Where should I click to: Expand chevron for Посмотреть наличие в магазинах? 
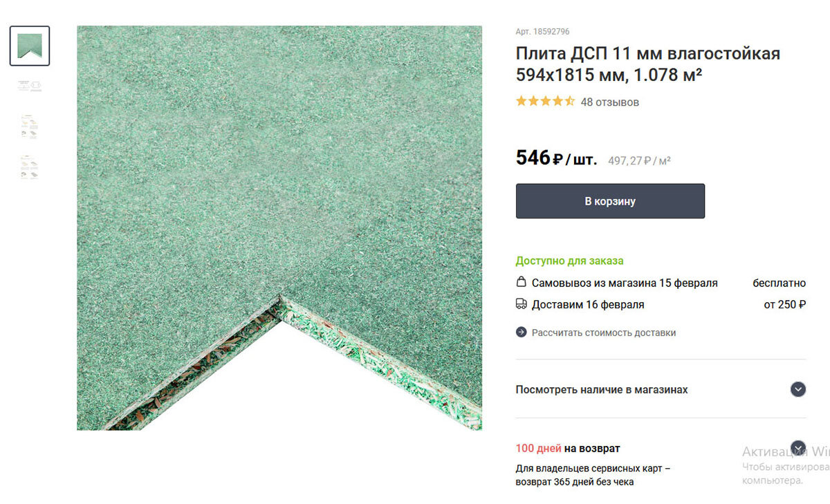798,389
